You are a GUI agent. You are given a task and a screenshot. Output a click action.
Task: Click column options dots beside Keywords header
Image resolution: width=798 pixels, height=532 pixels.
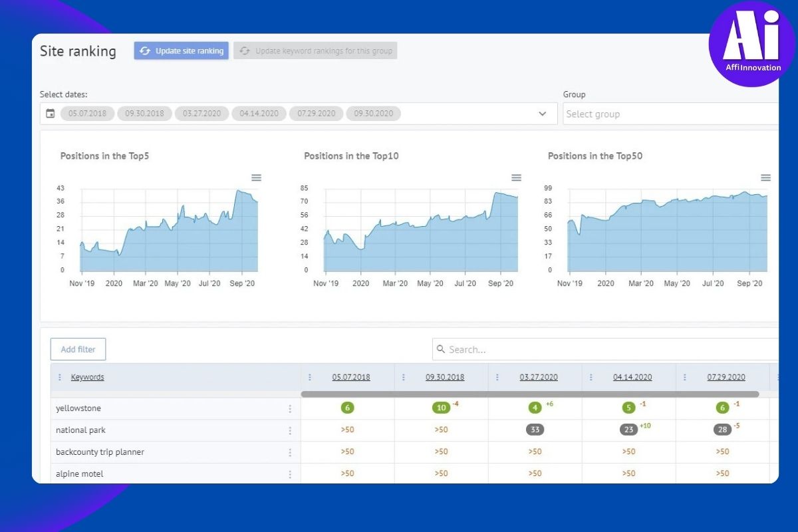tap(61, 377)
